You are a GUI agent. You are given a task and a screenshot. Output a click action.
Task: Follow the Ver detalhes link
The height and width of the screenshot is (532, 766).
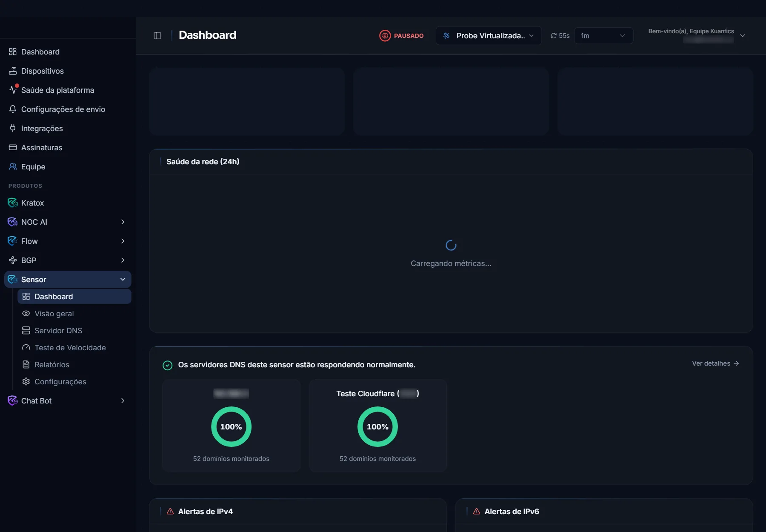click(715, 363)
